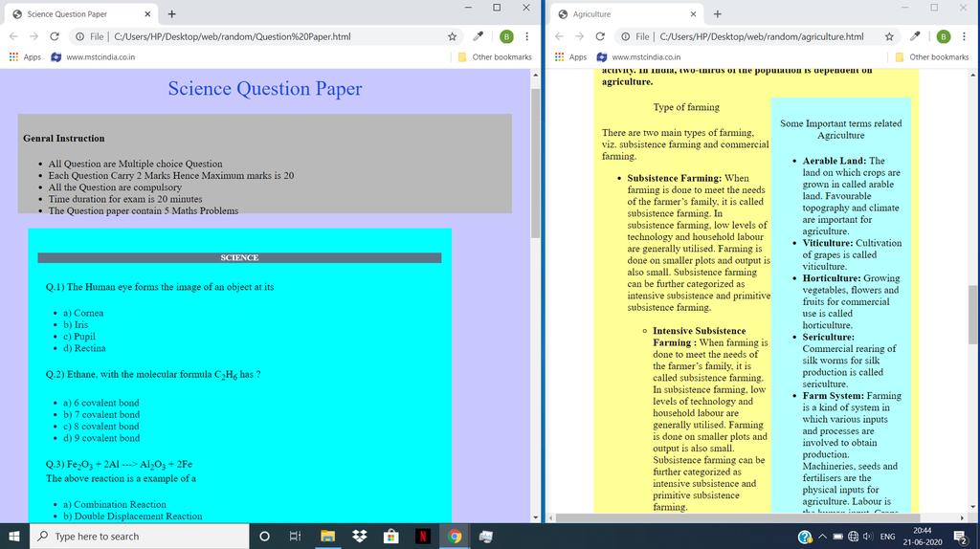Click 'Genral Instruction' heading
The width and height of the screenshot is (980, 549).
tap(64, 138)
